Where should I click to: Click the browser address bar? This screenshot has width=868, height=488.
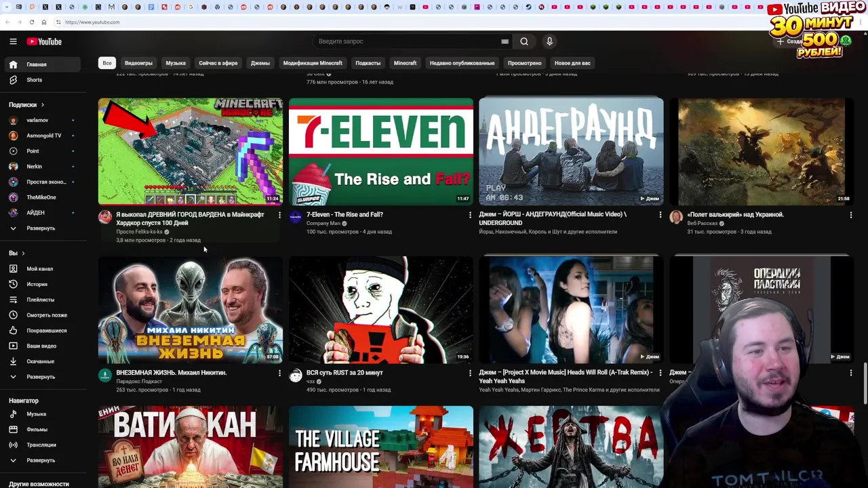click(407, 22)
